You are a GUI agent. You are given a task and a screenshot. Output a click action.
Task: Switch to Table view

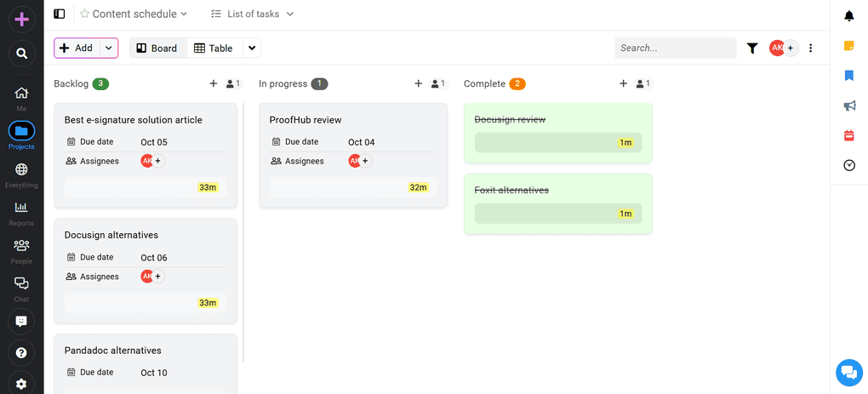(214, 49)
